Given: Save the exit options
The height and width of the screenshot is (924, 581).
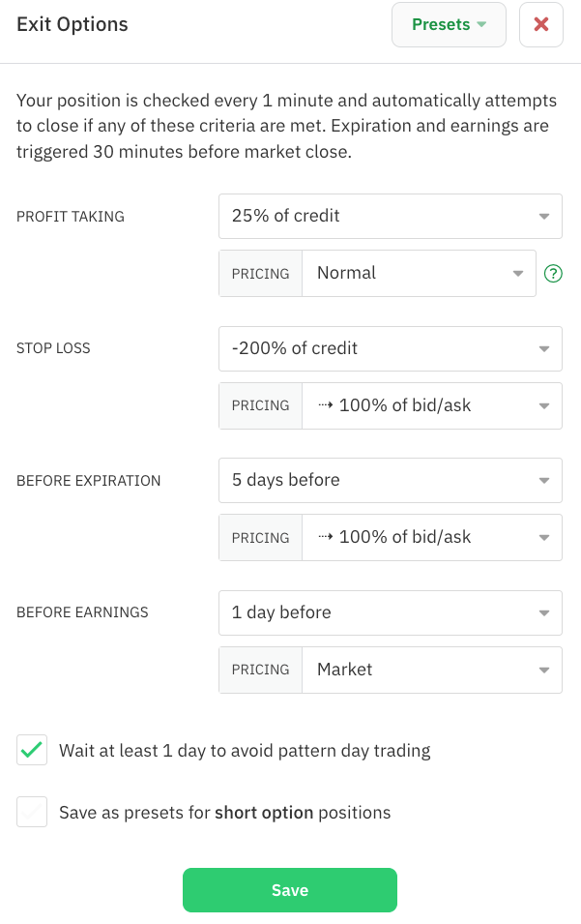Looking at the screenshot, I should click(x=290, y=890).
